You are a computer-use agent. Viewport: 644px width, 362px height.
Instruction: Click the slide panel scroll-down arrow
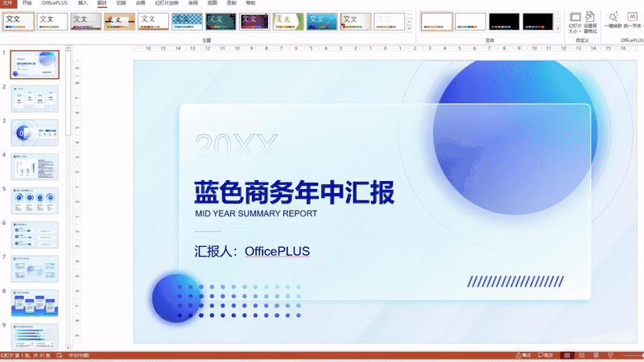pos(68,348)
